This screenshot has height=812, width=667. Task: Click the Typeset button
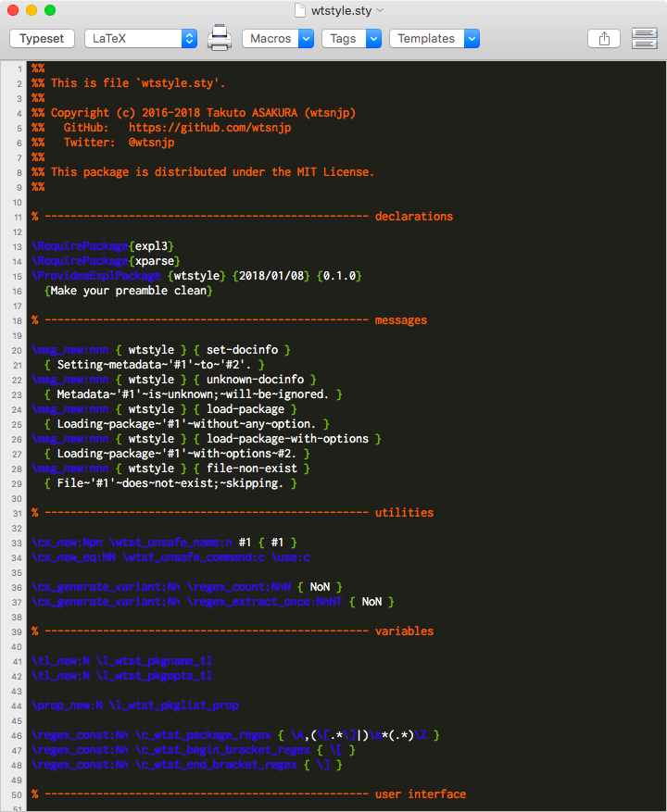pos(42,38)
